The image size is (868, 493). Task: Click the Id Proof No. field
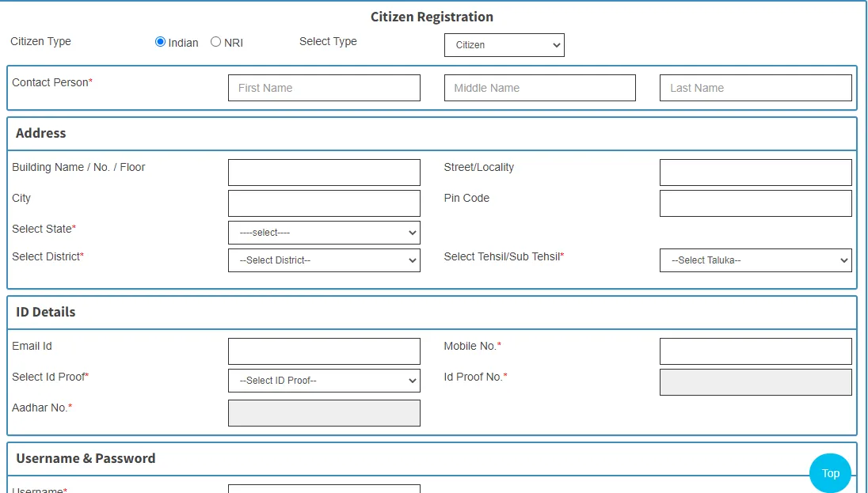point(756,382)
